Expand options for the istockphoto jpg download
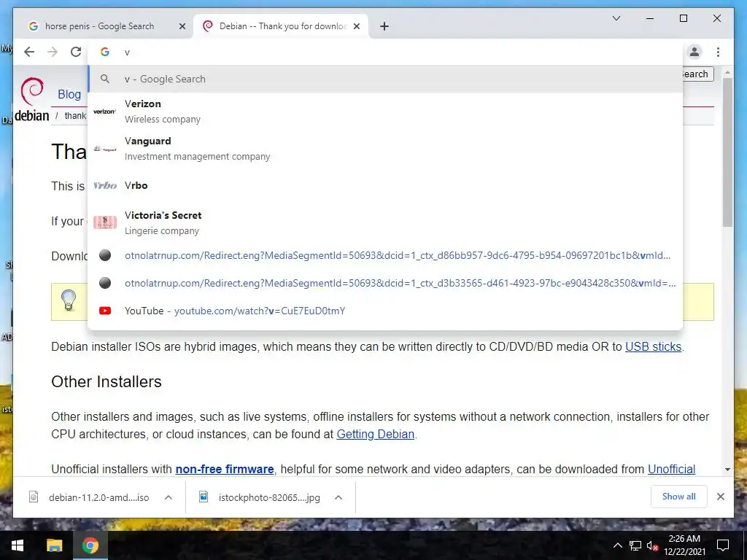The width and height of the screenshot is (747, 560). [x=338, y=497]
